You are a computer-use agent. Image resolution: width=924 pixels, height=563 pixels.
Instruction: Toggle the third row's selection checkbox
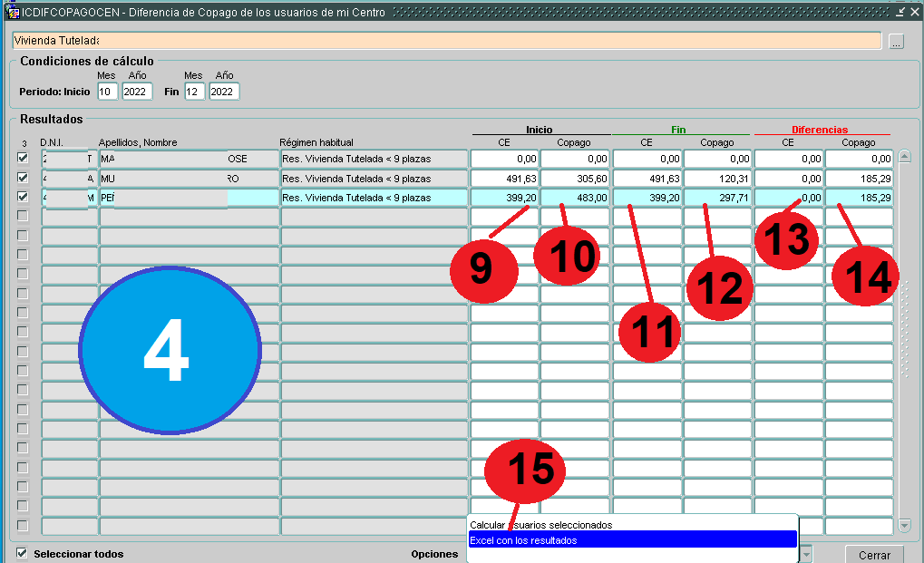pos(23,197)
